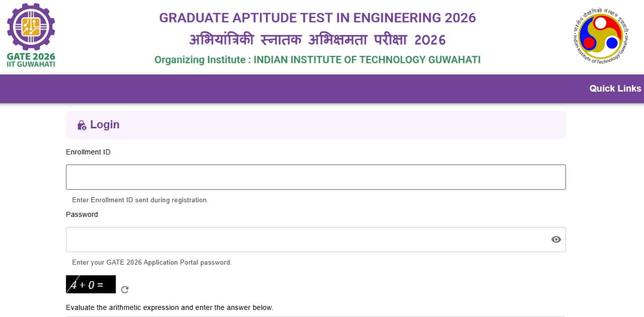Click the Enrollment ID registration hint text
Screen dimensions: 644x317
coord(140,200)
